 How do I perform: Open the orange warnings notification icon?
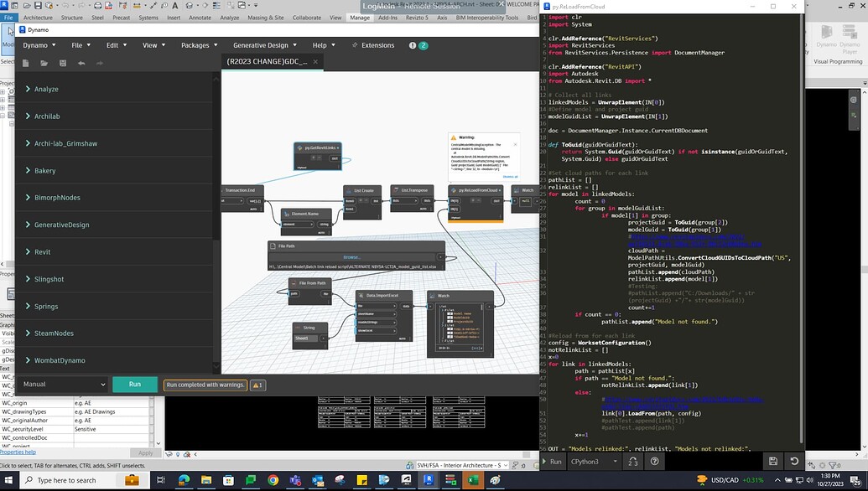tap(413, 45)
